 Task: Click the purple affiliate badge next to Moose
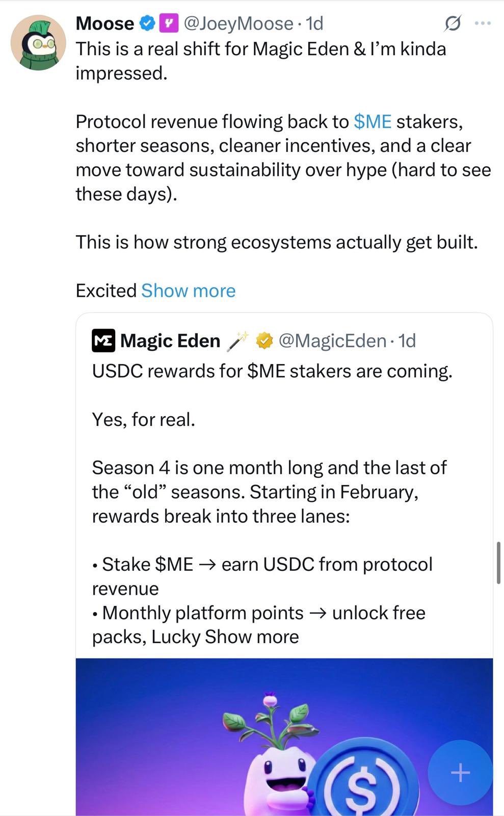pos(169,23)
